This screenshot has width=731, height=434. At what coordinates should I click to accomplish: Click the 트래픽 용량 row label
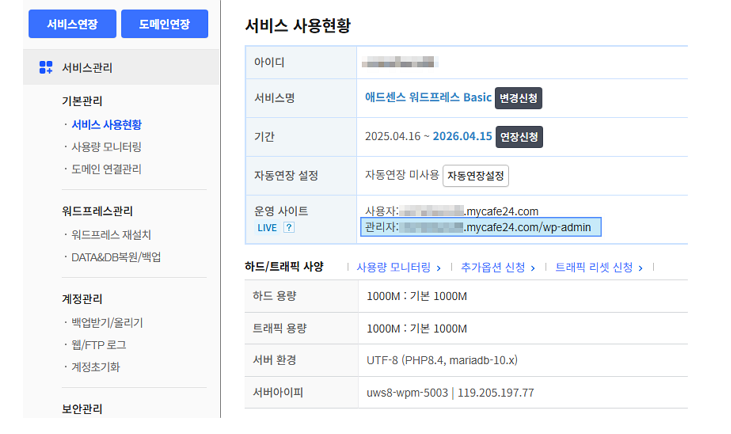[279, 328]
